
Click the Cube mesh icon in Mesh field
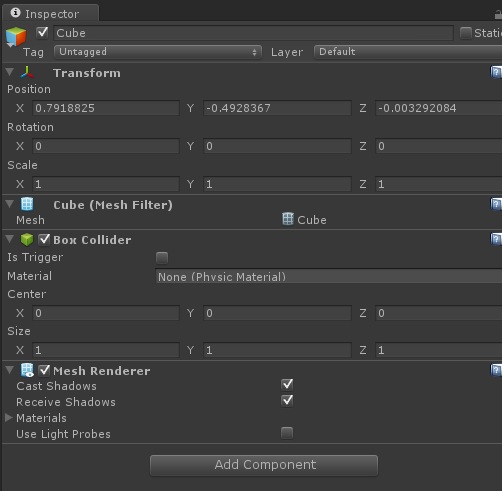pyautogui.click(x=288, y=219)
